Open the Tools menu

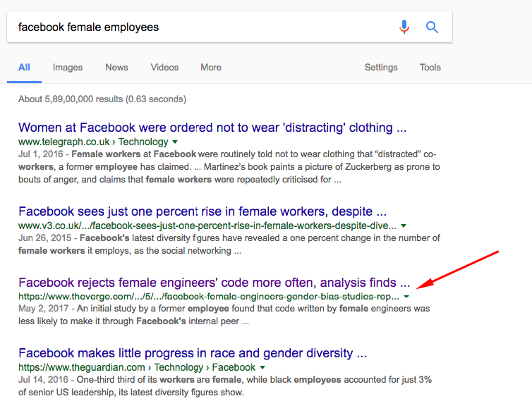point(430,68)
